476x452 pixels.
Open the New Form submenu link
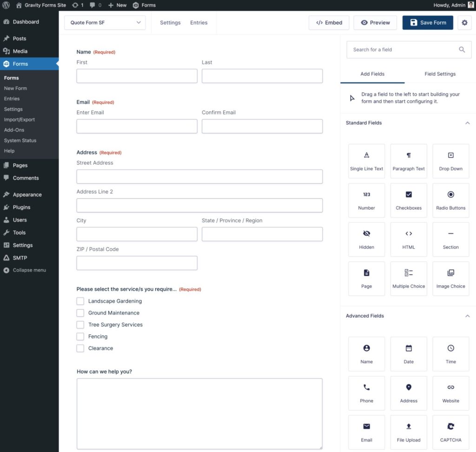point(15,88)
